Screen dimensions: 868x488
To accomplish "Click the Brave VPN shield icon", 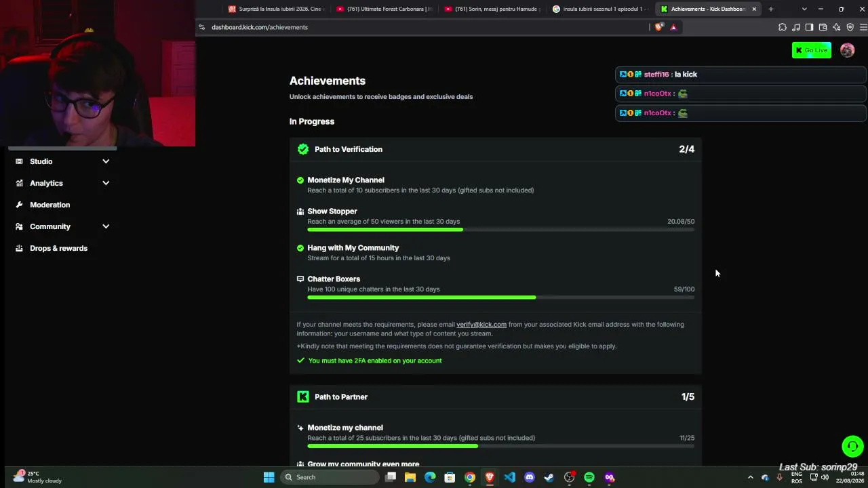I will coord(850,27).
